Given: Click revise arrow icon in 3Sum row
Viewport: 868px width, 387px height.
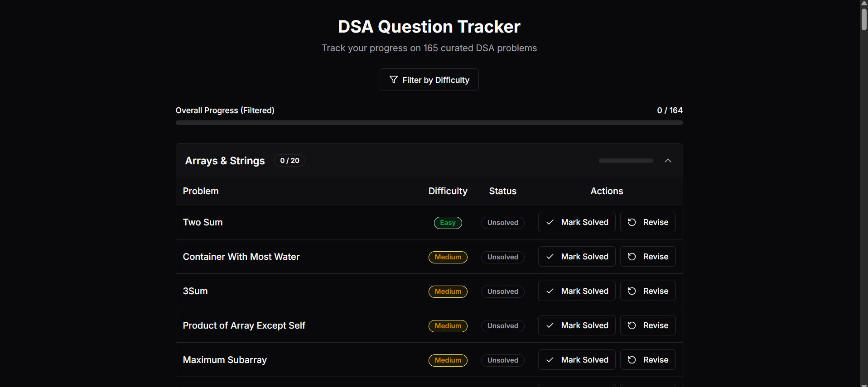Looking at the screenshot, I should [x=632, y=291].
